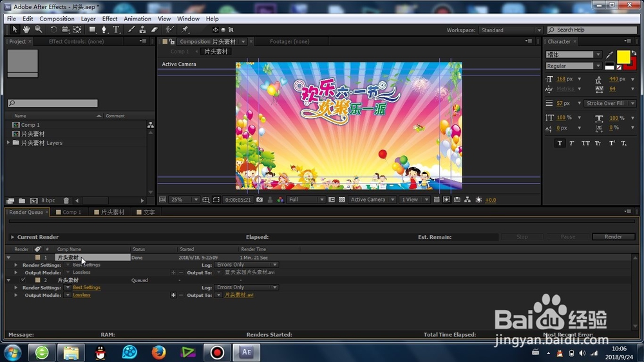This screenshot has height=362, width=644.
Task: Open the Composition menu
Action: 57,19
